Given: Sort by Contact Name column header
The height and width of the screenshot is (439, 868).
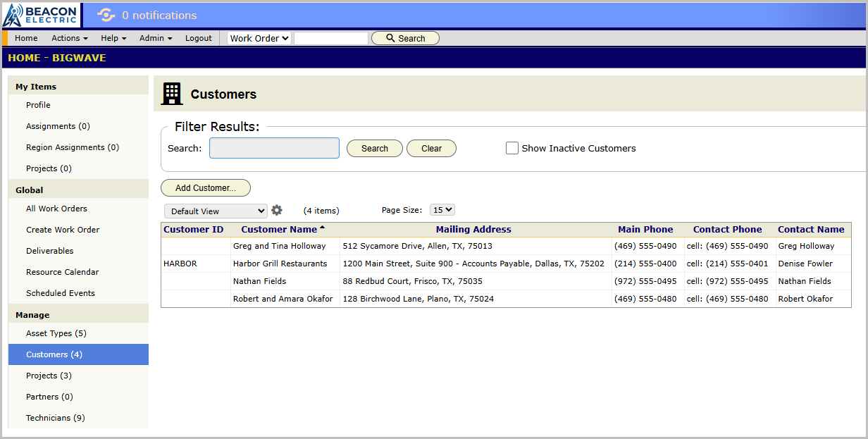Looking at the screenshot, I should coord(811,229).
